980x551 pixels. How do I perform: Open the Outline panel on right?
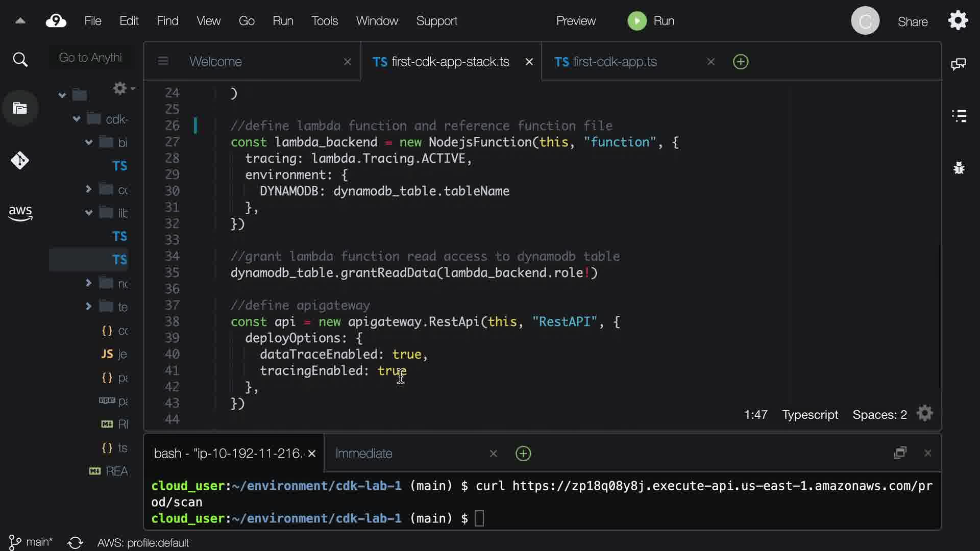[x=959, y=116]
